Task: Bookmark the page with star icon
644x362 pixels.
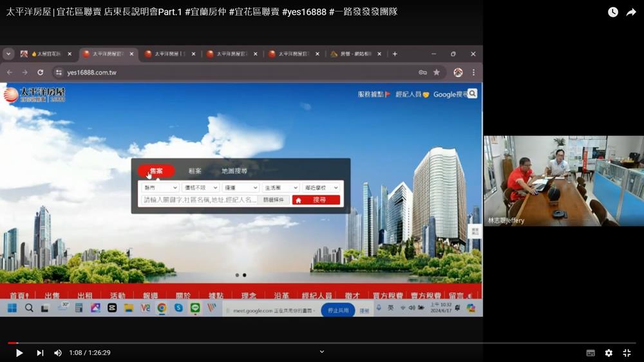Action: click(x=437, y=73)
